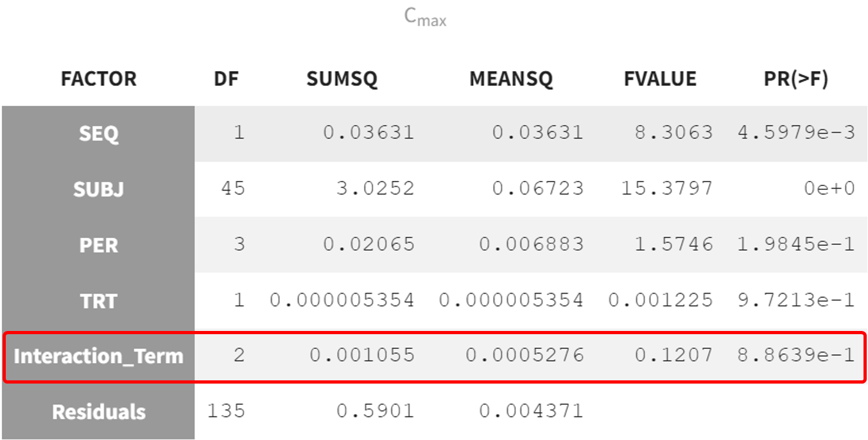Viewport: 868px width, 440px height.
Task: Click the FVALUE column header
Action: point(660,79)
